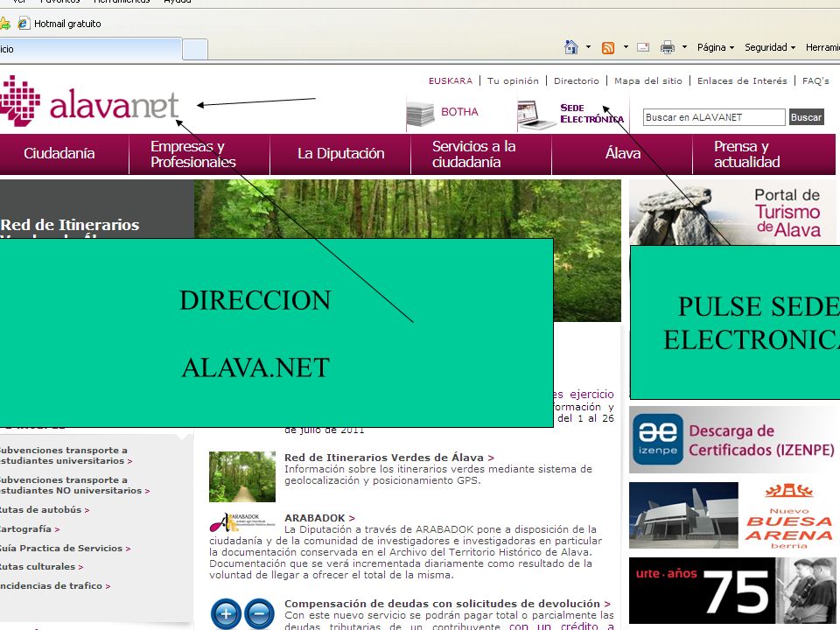
Task: Open Subvenciones transporte estudiantes NO universitarios
Action: (73, 486)
